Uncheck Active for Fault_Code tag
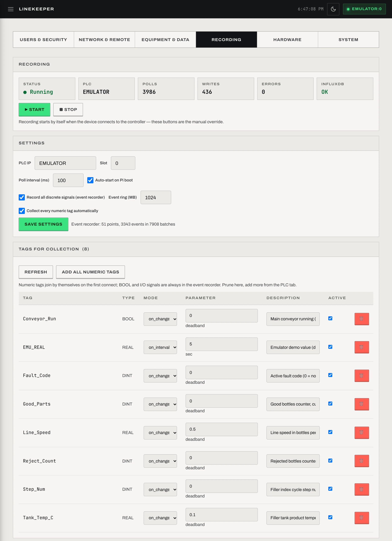The height and width of the screenshot is (541, 392). click(330, 375)
